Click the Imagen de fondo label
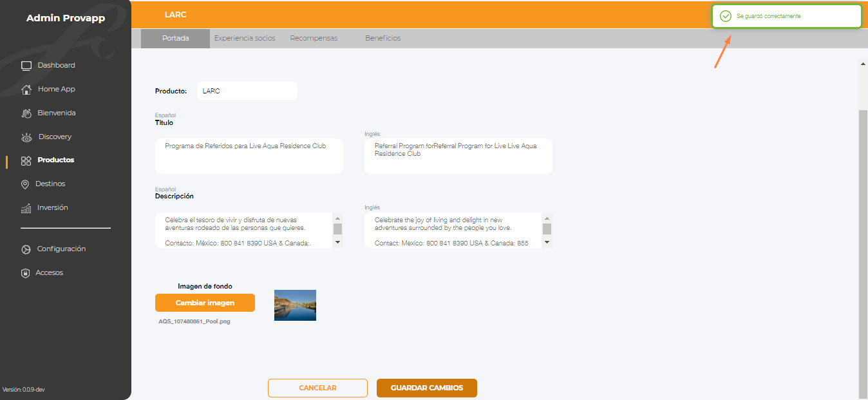Viewport: 868px width, 400px height. pyautogui.click(x=205, y=286)
